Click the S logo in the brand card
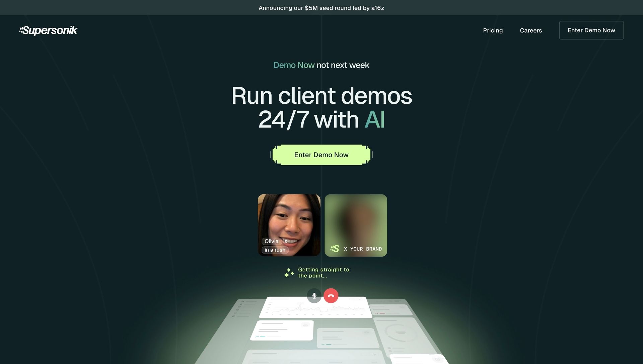 coord(335,249)
